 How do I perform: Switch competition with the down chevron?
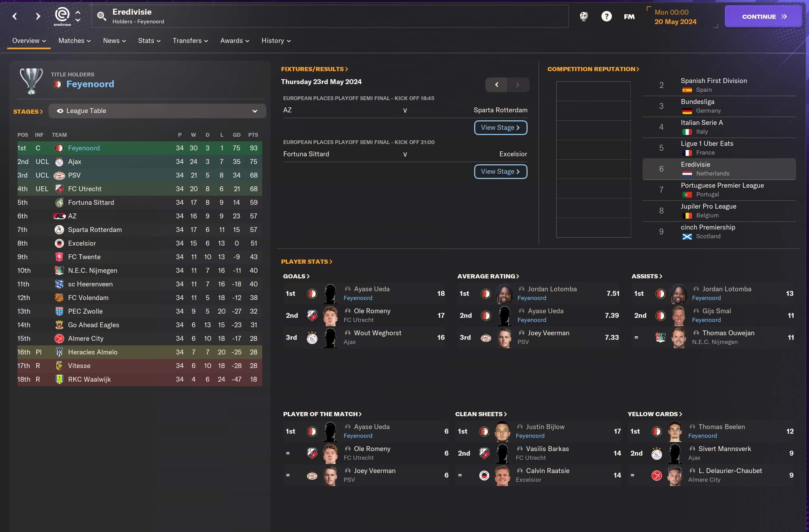[x=78, y=20]
